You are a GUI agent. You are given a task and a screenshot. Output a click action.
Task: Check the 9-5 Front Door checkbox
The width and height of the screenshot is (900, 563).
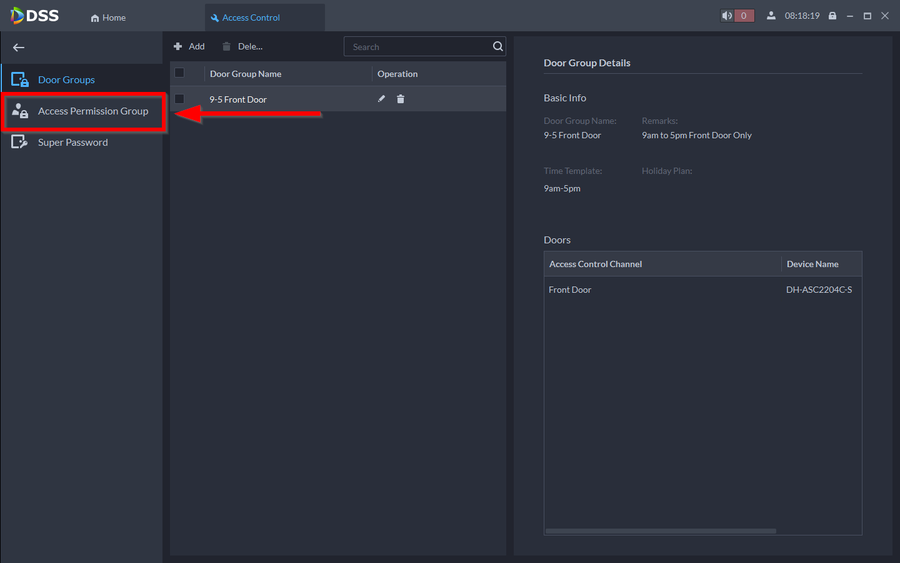tap(180, 99)
